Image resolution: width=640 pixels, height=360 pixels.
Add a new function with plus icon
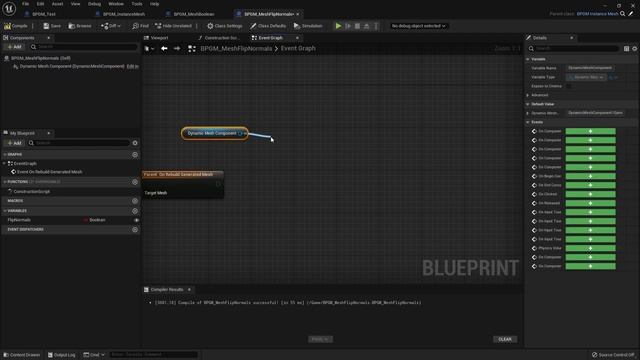coord(135,182)
